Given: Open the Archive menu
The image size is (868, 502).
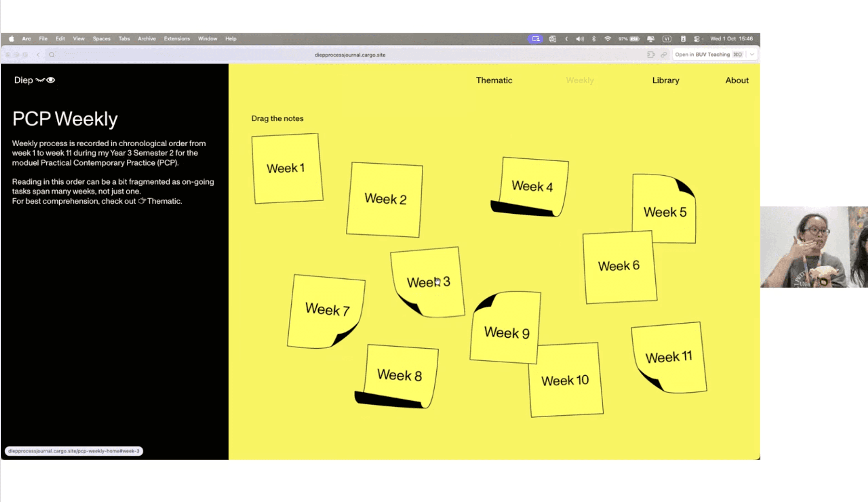Looking at the screenshot, I should (x=147, y=38).
